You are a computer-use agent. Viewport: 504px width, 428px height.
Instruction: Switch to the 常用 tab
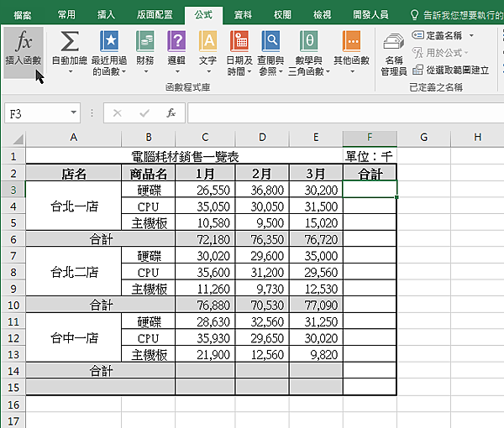[x=66, y=15]
